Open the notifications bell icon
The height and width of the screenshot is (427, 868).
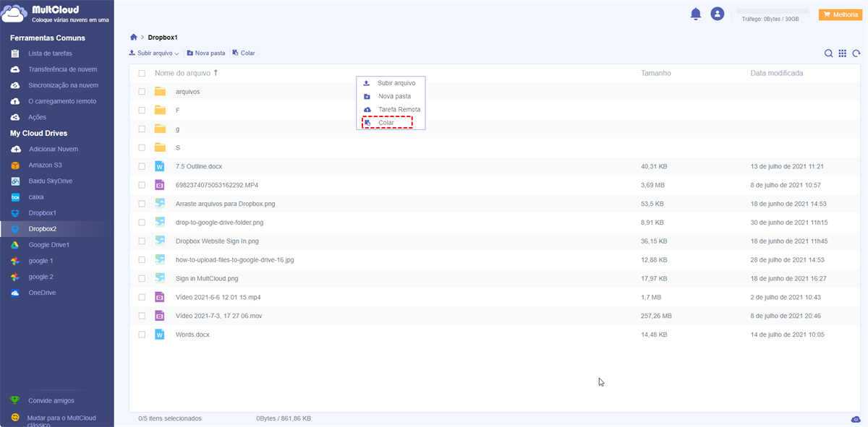pyautogui.click(x=696, y=14)
